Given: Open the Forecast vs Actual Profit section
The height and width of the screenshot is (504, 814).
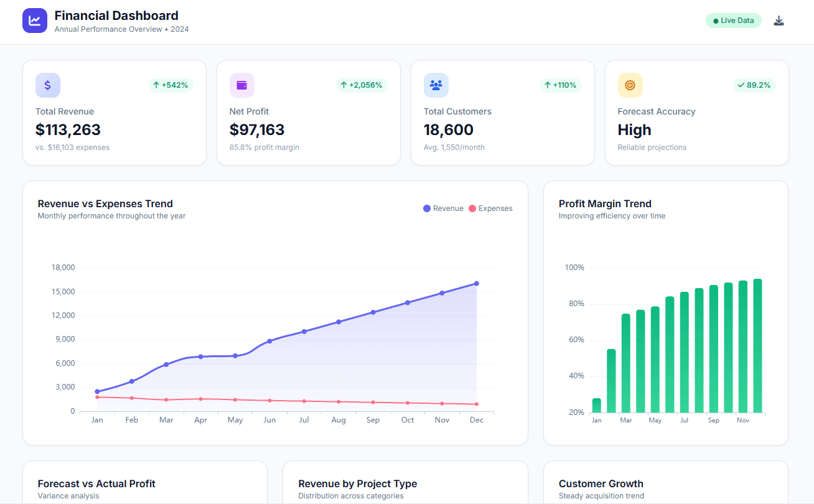Looking at the screenshot, I should [x=96, y=483].
